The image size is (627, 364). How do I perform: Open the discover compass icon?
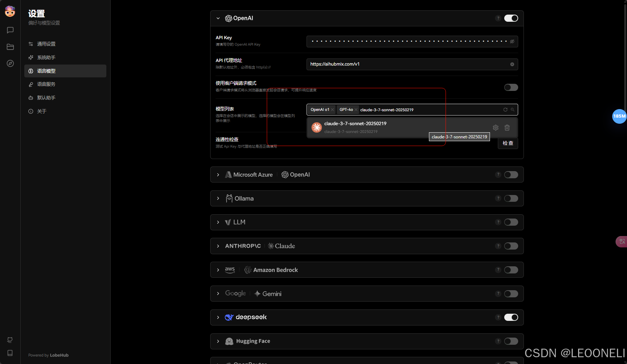coord(10,63)
